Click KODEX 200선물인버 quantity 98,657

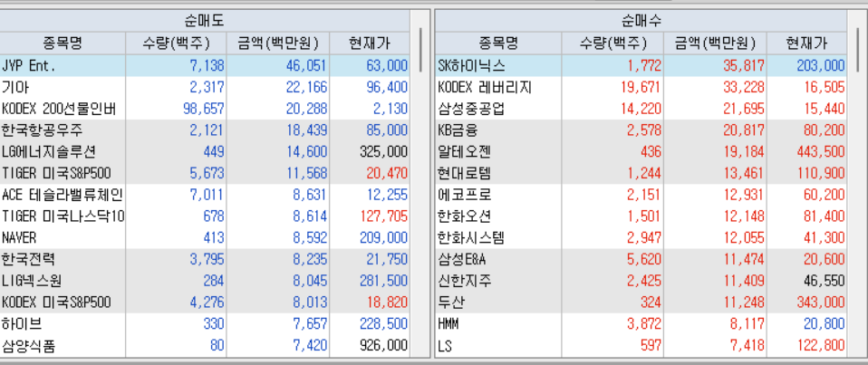[x=204, y=109]
